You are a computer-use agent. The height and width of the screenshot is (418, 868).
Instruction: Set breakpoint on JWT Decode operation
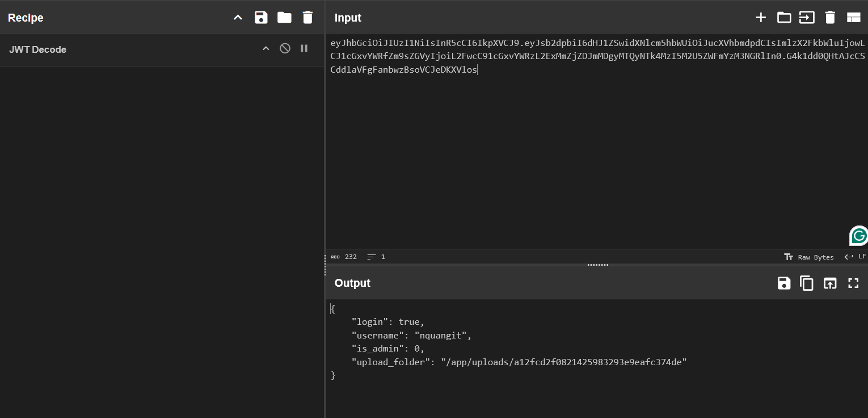[x=304, y=49]
